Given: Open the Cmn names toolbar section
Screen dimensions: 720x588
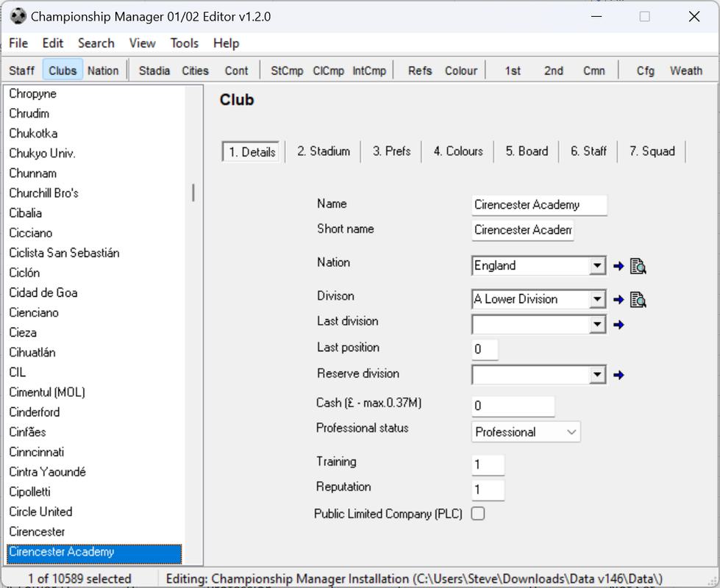Looking at the screenshot, I should 594,71.
